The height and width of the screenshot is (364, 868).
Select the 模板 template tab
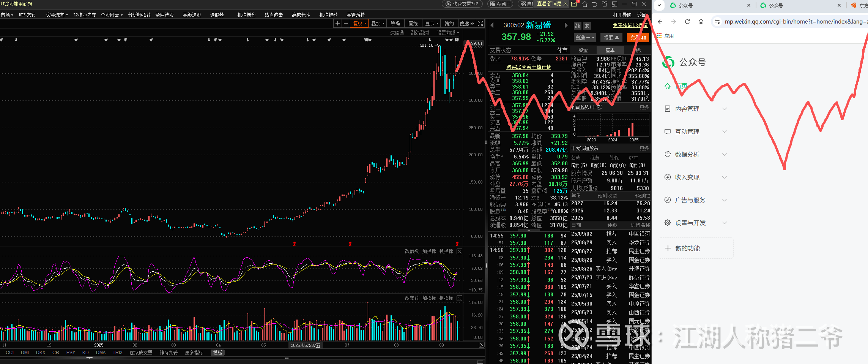coord(218,353)
